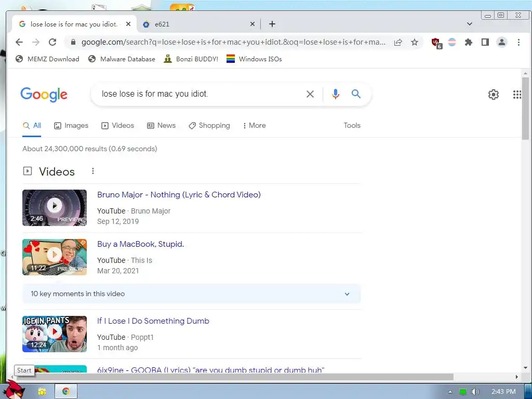Open the volume speaker tray icon
532x399 pixels.
point(475,392)
